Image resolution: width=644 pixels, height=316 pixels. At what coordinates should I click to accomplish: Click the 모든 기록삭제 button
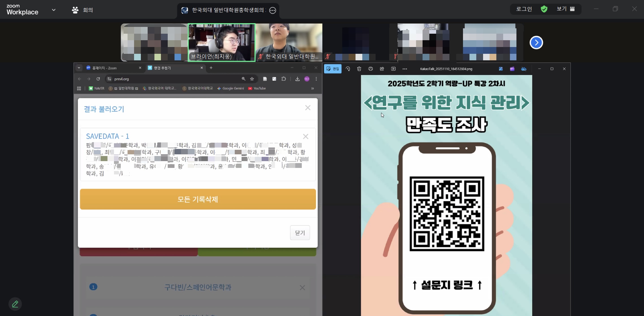pos(198,199)
